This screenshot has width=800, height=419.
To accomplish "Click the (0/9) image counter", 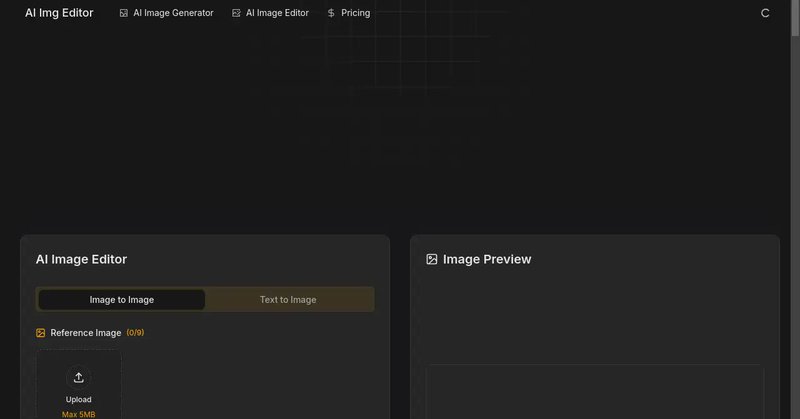I will [135, 333].
